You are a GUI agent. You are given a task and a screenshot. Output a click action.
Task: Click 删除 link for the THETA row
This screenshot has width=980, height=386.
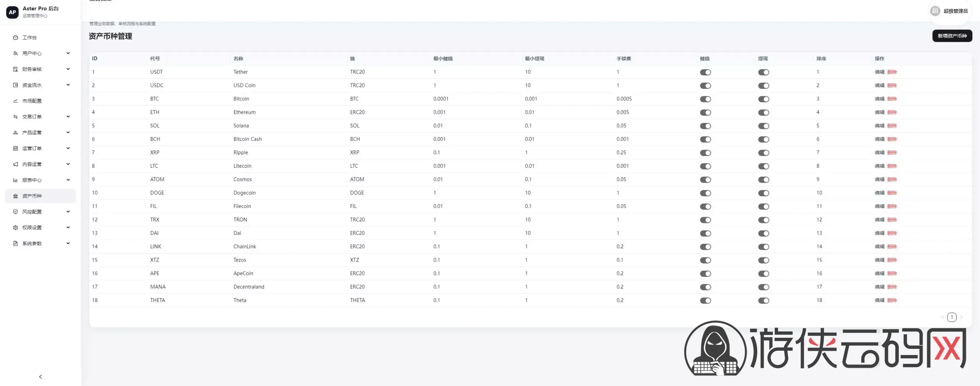point(892,300)
